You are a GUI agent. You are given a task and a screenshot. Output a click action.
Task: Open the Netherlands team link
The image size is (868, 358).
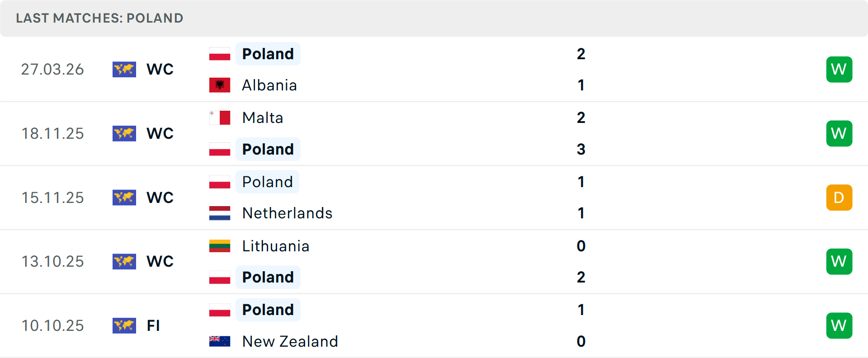click(x=287, y=213)
